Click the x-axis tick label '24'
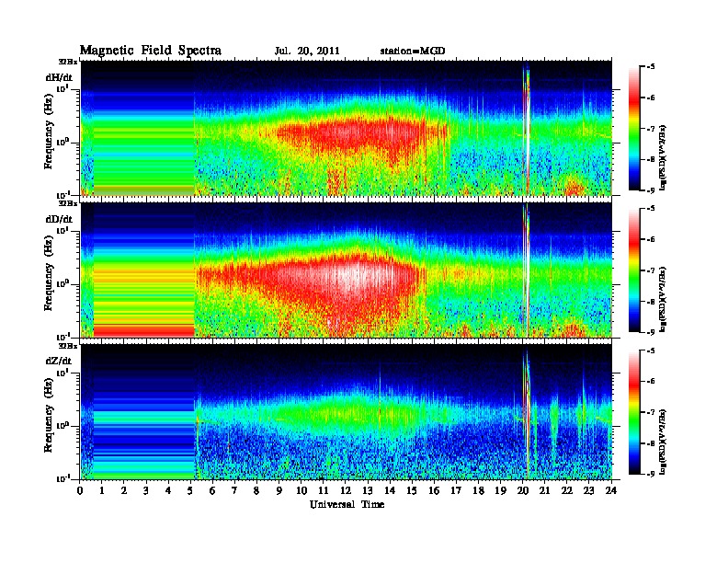Image resolution: width=728 pixels, height=563 pixels. 611,490
